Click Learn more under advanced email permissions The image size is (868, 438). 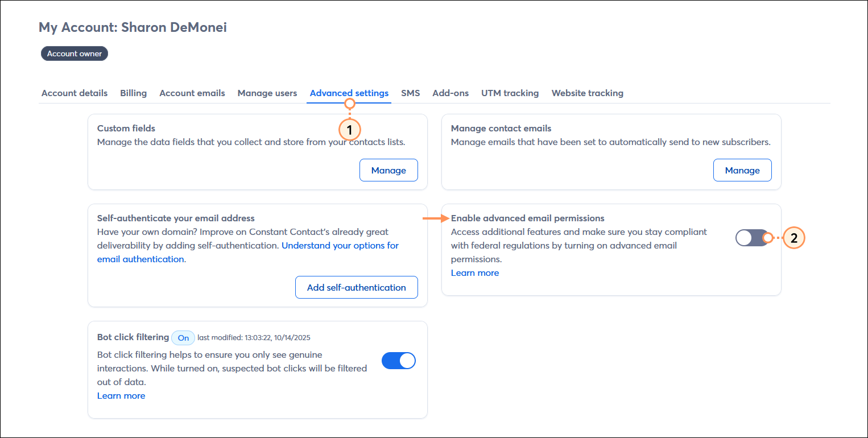[x=474, y=272]
